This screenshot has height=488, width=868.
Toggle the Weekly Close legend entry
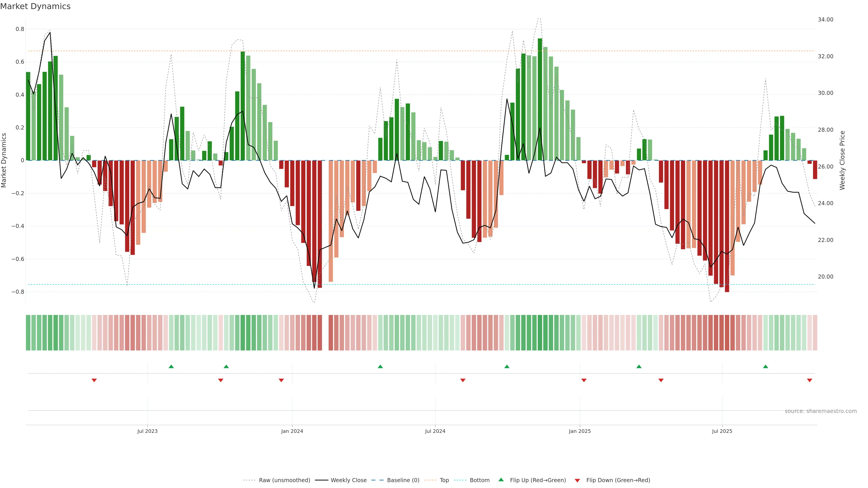pos(348,480)
